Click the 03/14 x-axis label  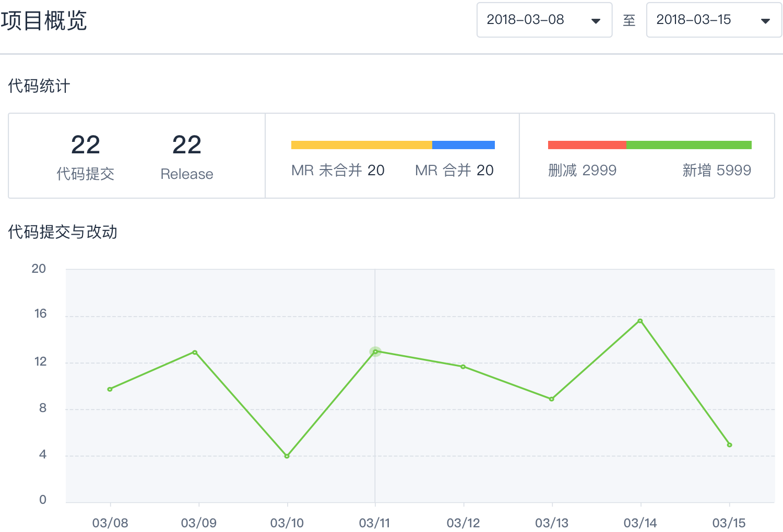(640, 523)
